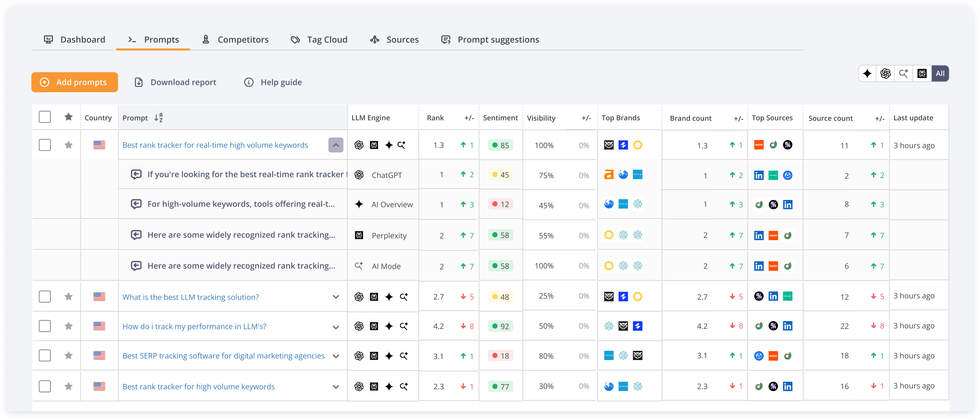This screenshot has height=420, width=980.
Task: Open the Competitors tab
Action: pos(235,40)
